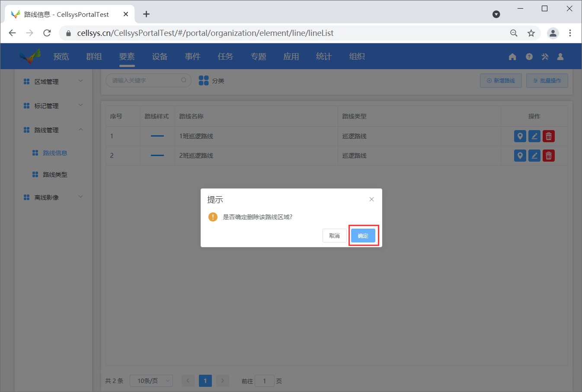
Task: Locate 1班巡逻路线 with map pin icon
Action: click(520, 136)
